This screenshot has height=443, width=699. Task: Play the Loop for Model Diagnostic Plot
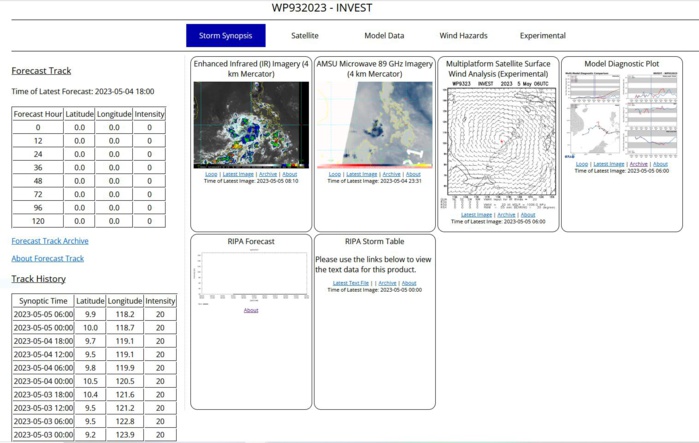click(x=582, y=164)
